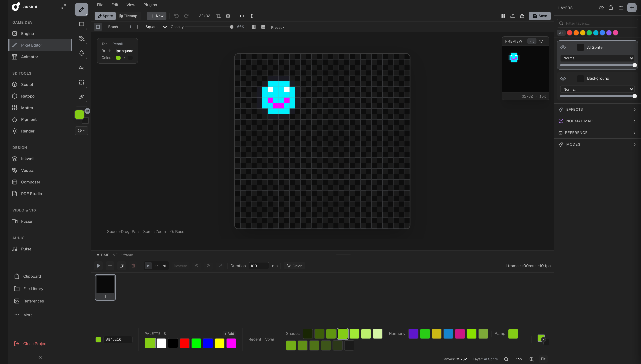Click the add new layer plus icon
This screenshot has width=641, height=364.
click(632, 8)
